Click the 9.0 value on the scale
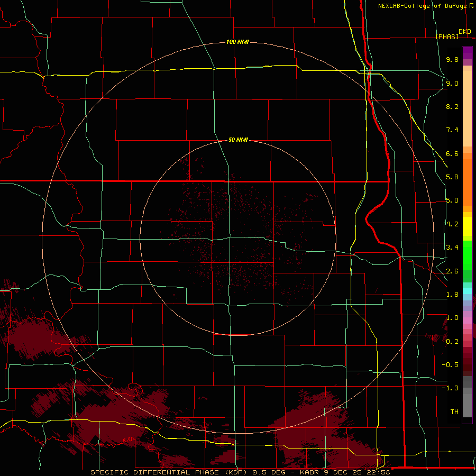476x476 pixels. click(452, 83)
